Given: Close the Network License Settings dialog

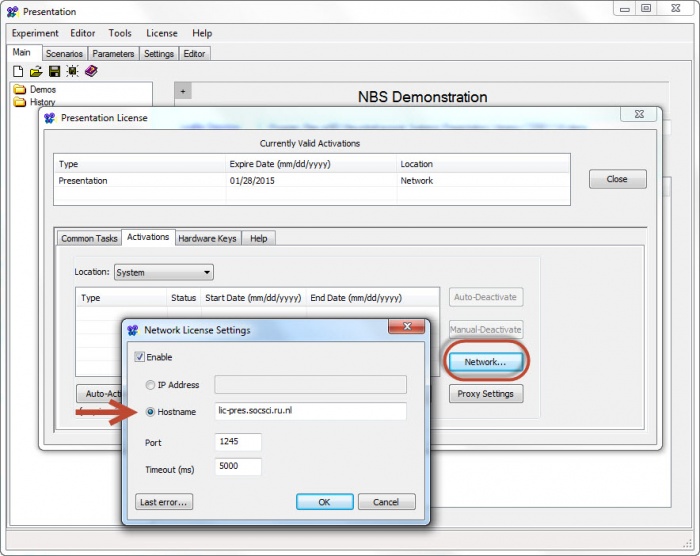Looking at the screenshot, I should click(x=405, y=329).
